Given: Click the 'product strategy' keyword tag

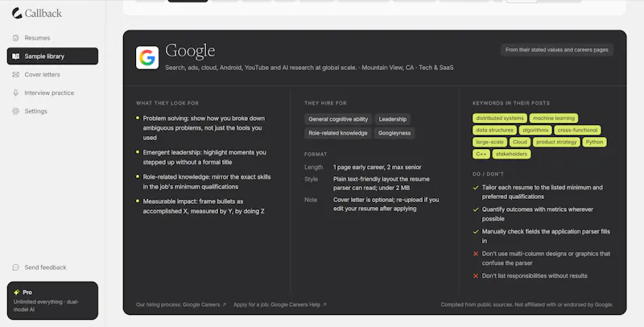Looking at the screenshot, I should (x=556, y=142).
